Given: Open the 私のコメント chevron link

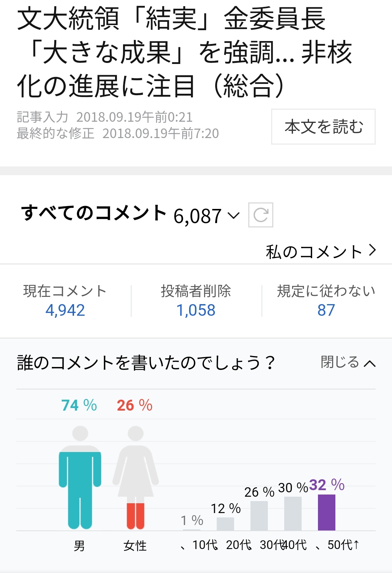Looking at the screenshot, I should click(x=321, y=251).
